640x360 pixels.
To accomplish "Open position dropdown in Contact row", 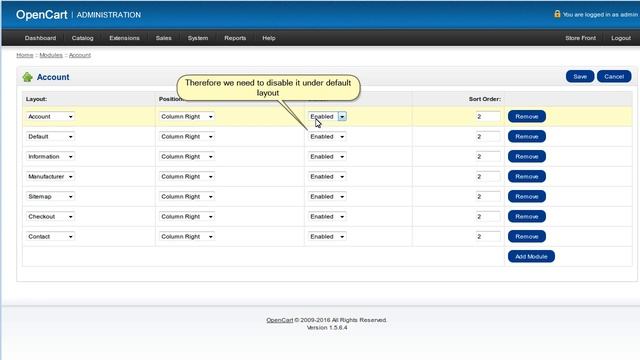I will [x=187, y=236].
